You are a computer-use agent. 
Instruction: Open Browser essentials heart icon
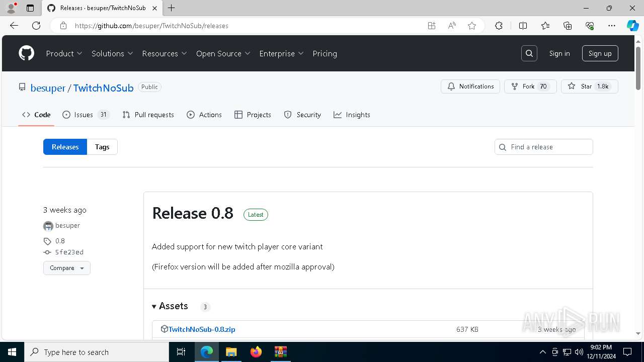coord(590,26)
